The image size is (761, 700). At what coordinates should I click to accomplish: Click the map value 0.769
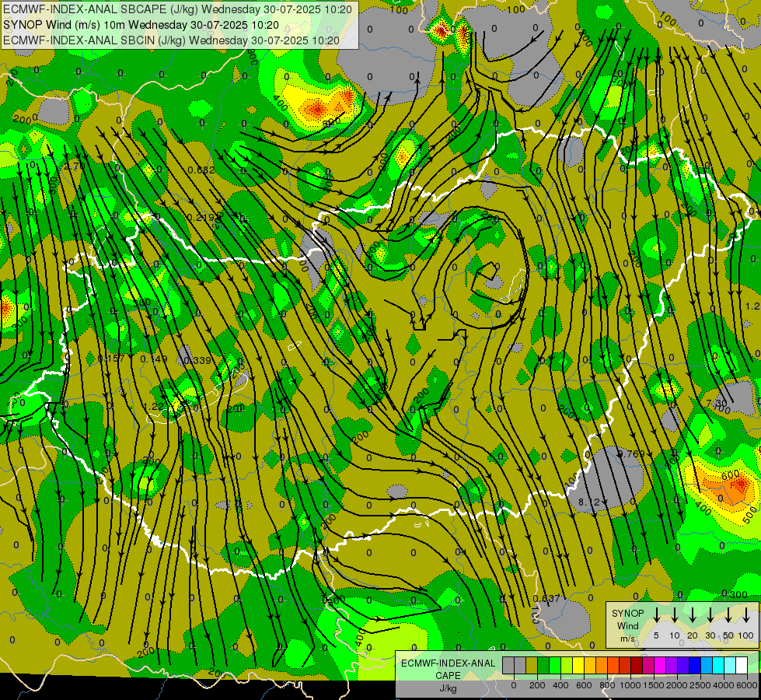(631, 454)
